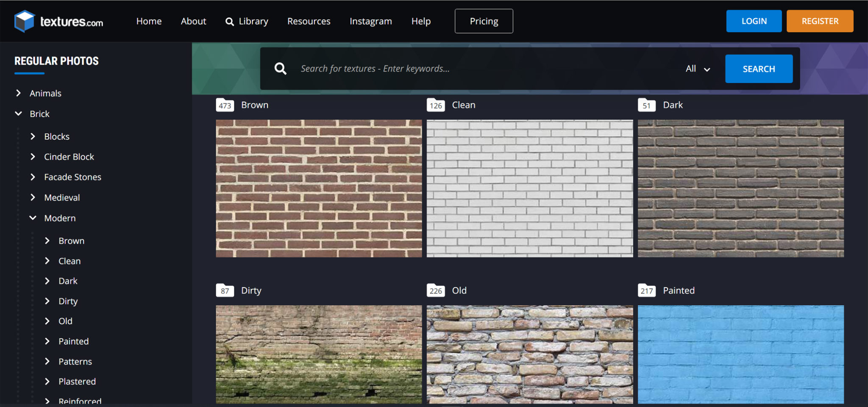
Task: Click the textures.com logo icon
Action: click(x=24, y=20)
